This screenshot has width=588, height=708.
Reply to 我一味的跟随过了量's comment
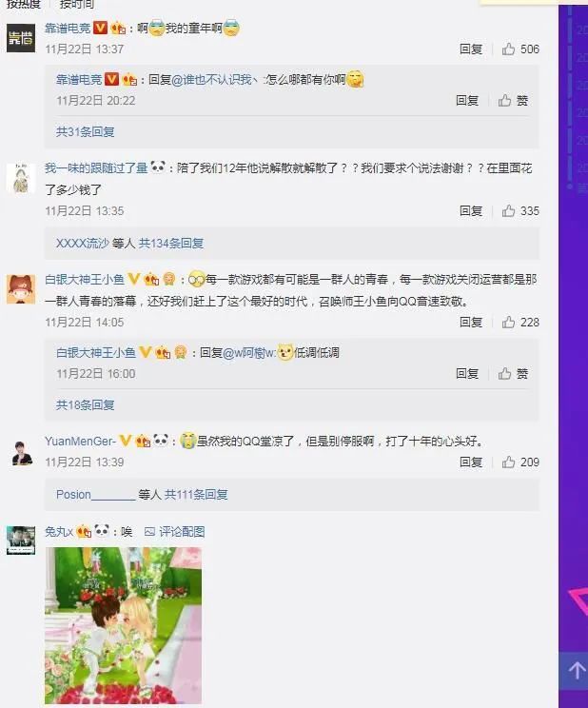[471, 211]
